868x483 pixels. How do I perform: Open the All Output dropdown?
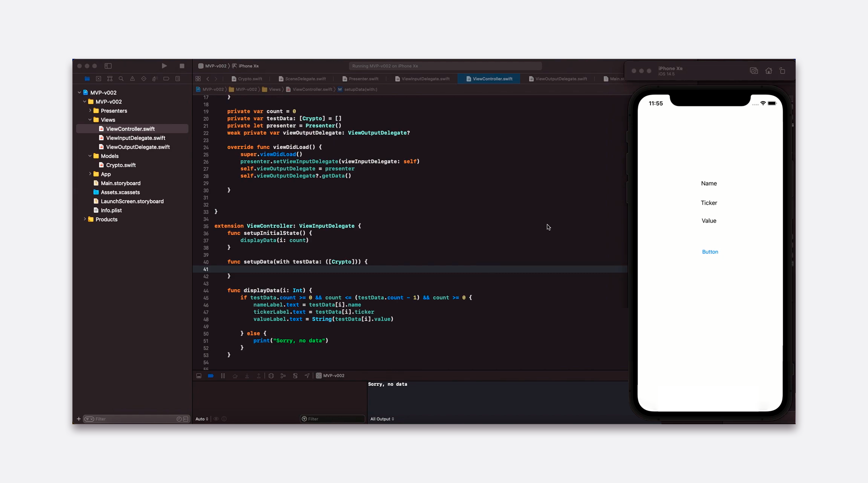pos(382,419)
